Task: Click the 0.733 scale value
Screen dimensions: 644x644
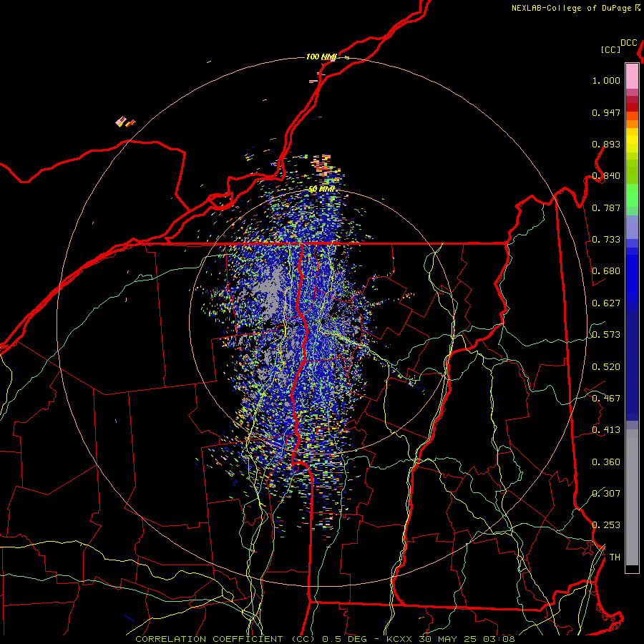Action: click(606, 240)
